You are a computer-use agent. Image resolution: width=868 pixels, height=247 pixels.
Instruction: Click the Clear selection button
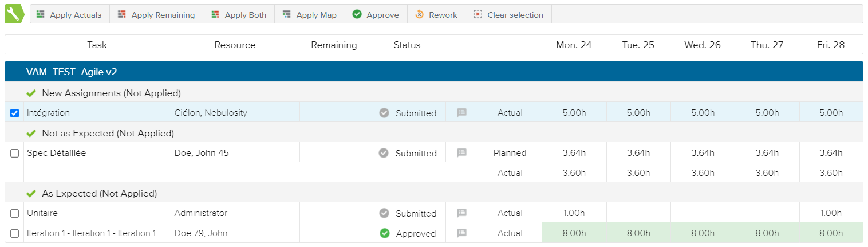pos(508,15)
